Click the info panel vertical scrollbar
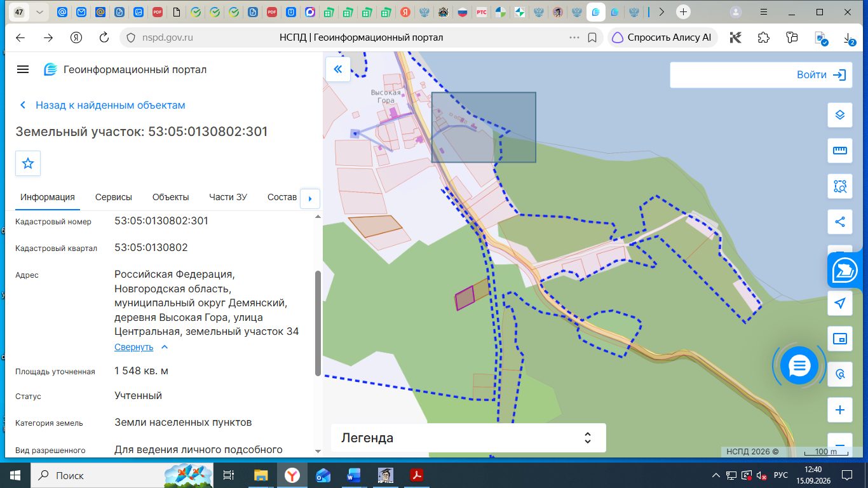Image resolution: width=868 pixels, height=488 pixels. pos(318,323)
